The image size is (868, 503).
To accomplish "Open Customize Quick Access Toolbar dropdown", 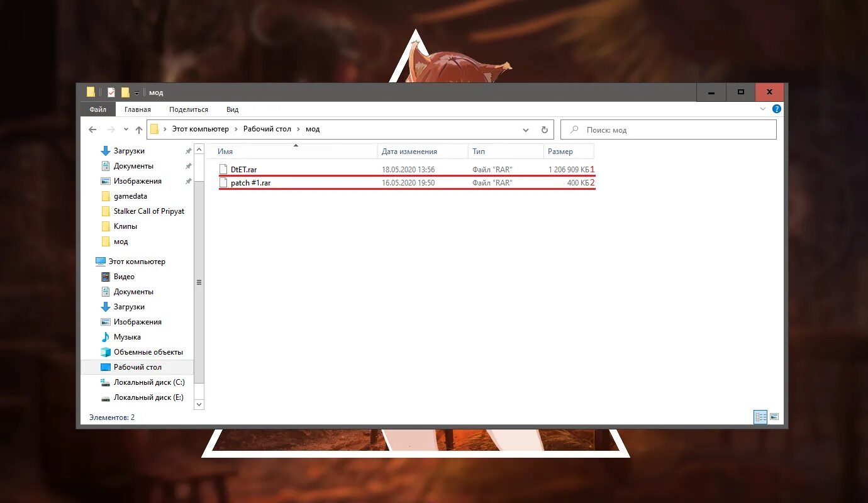I will pyautogui.click(x=136, y=93).
